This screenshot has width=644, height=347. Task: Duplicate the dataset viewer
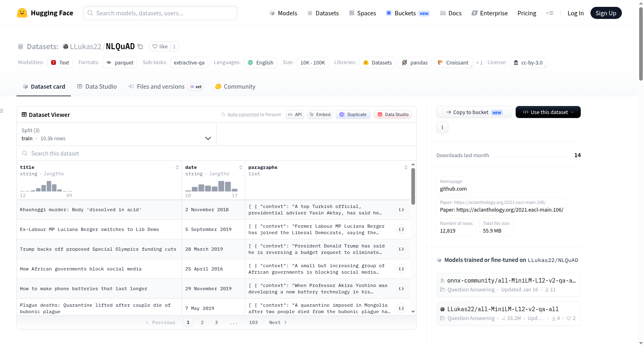[x=353, y=114]
